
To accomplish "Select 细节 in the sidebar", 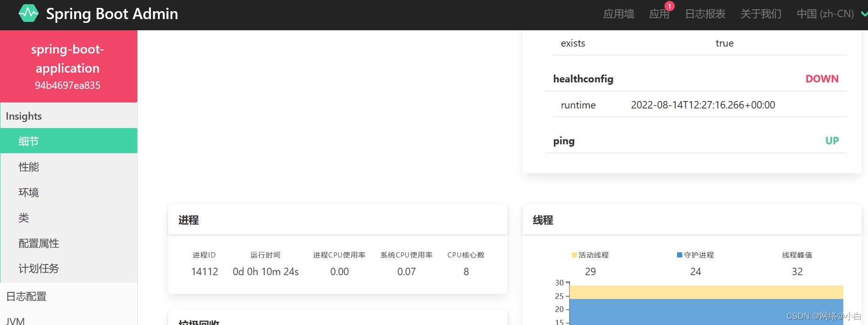I will point(68,141).
